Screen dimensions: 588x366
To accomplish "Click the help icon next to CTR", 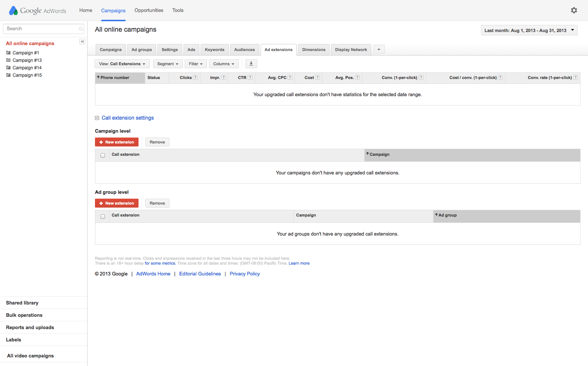I will tap(250, 78).
